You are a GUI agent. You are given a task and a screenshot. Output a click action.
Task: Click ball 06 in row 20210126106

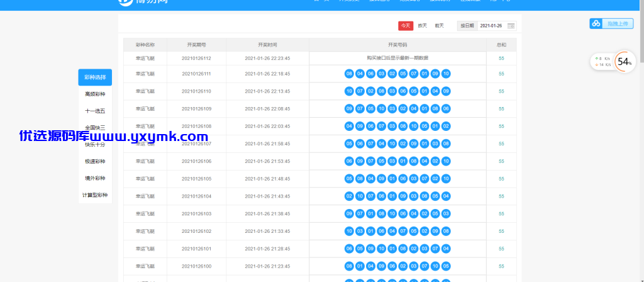pos(350,161)
